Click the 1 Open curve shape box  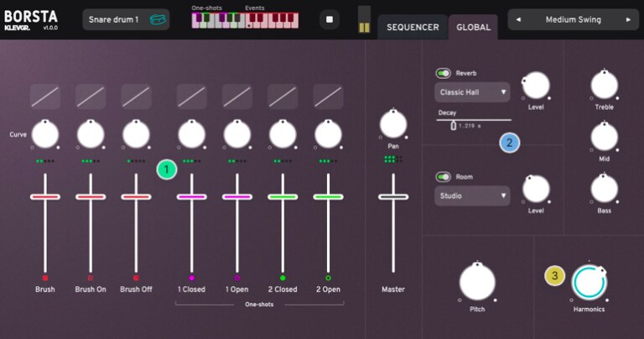(x=237, y=96)
